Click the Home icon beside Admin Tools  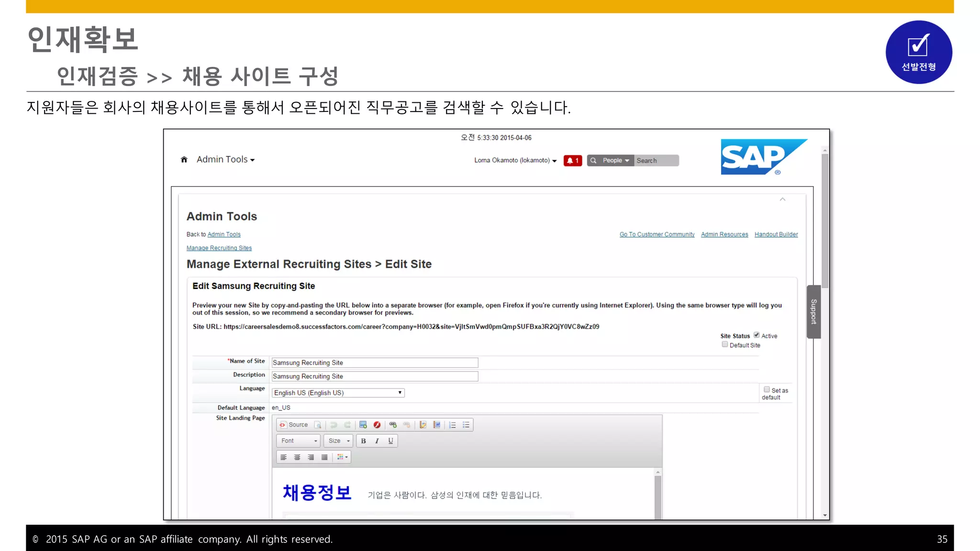pyautogui.click(x=184, y=160)
